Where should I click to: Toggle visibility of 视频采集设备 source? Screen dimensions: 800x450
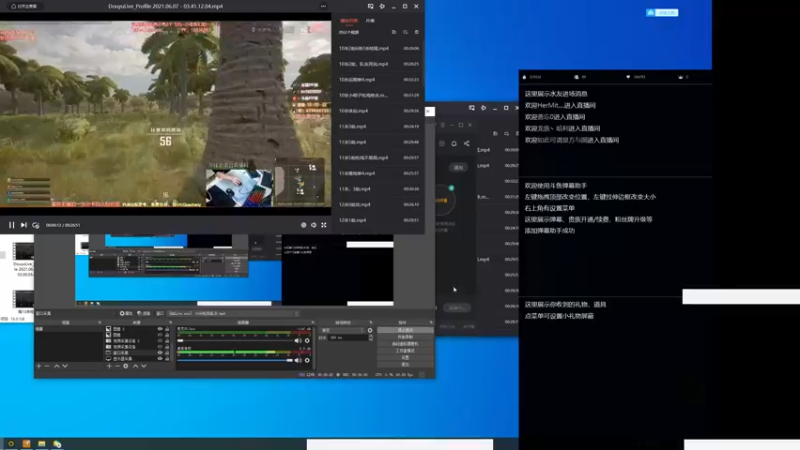pyautogui.click(x=160, y=347)
